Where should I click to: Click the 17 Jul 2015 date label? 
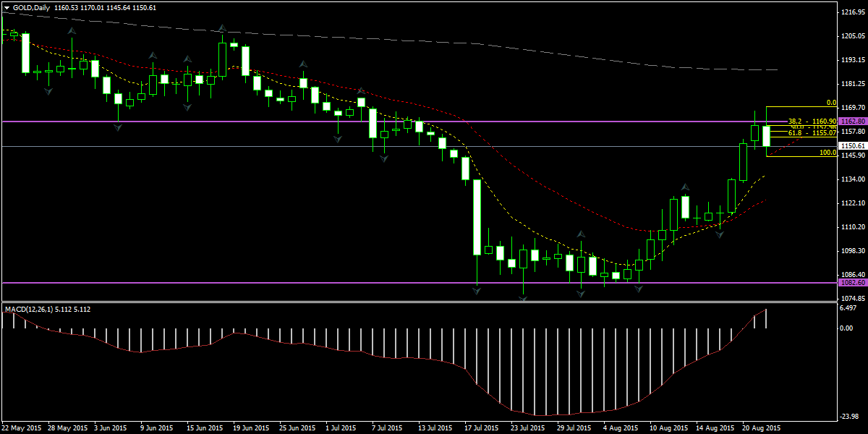click(x=482, y=427)
